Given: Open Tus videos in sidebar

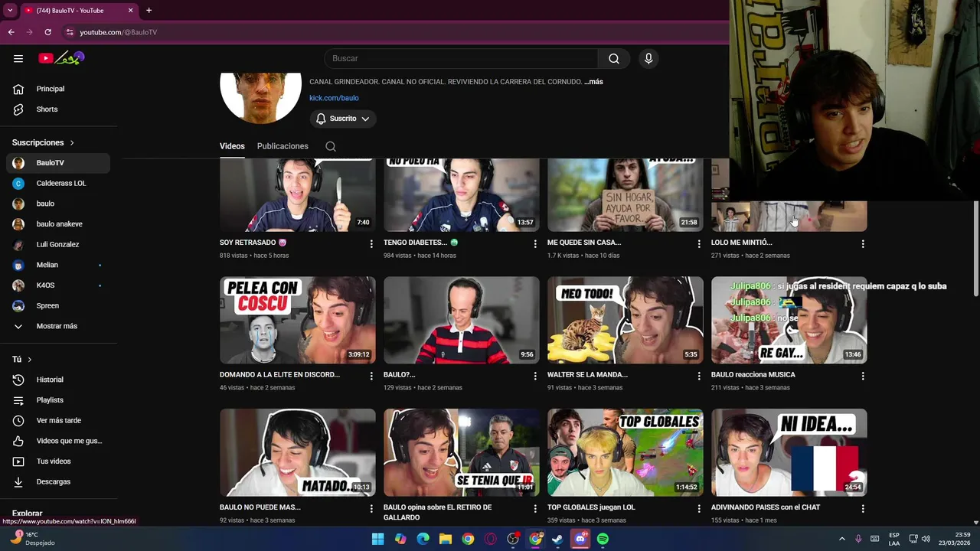Looking at the screenshot, I should click(x=58, y=461).
